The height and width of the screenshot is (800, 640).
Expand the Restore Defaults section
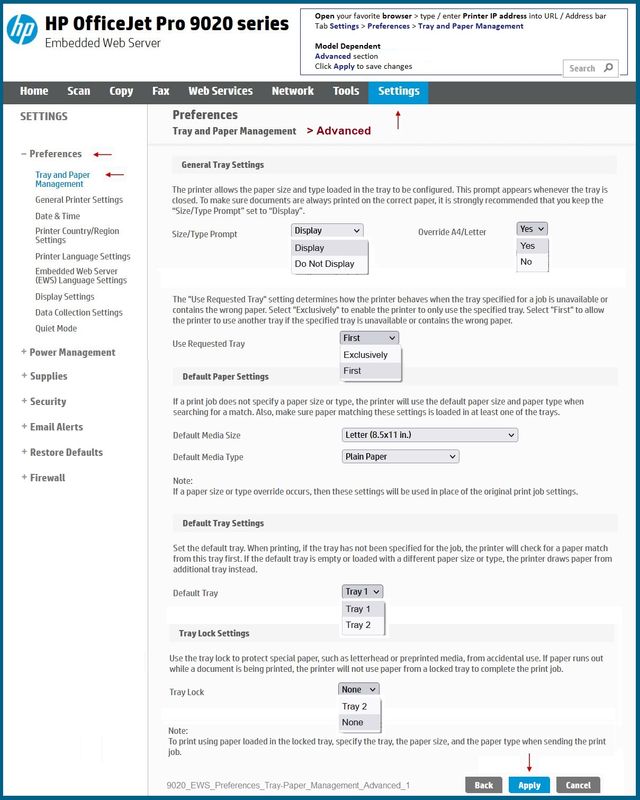pos(62,453)
